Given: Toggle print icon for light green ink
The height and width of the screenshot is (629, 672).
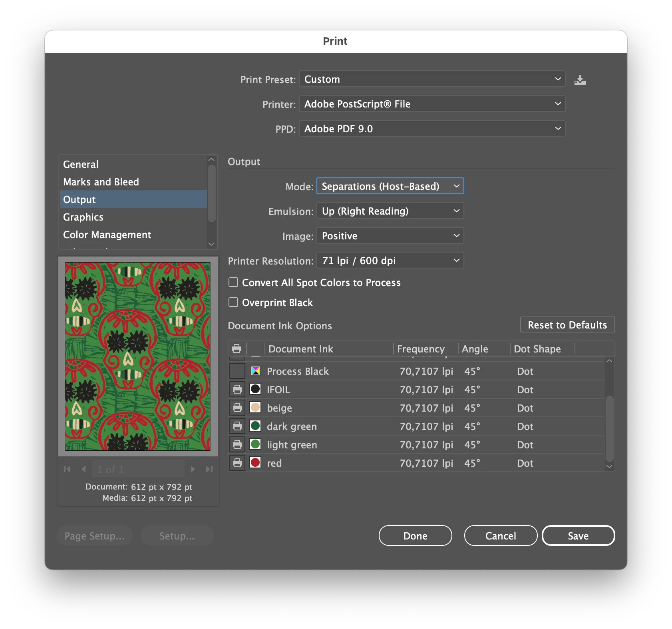Looking at the screenshot, I should click(x=237, y=444).
